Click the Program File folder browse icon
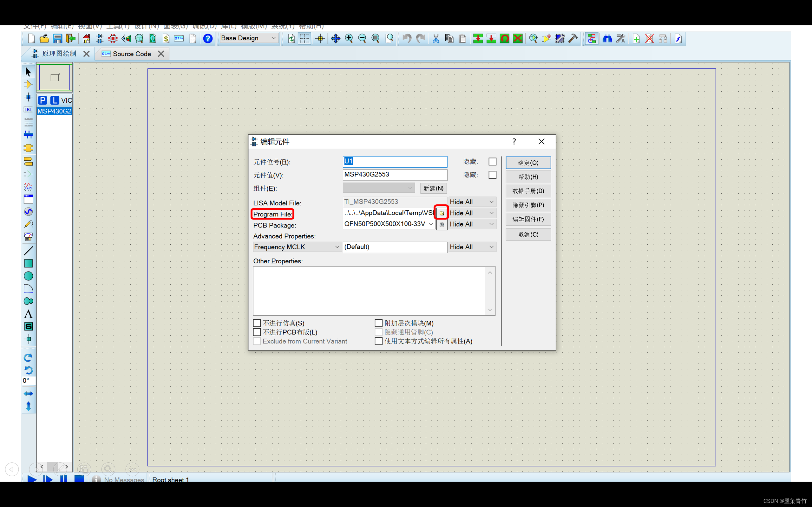Screen dimensions: 812x507 (x=442, y=213)
